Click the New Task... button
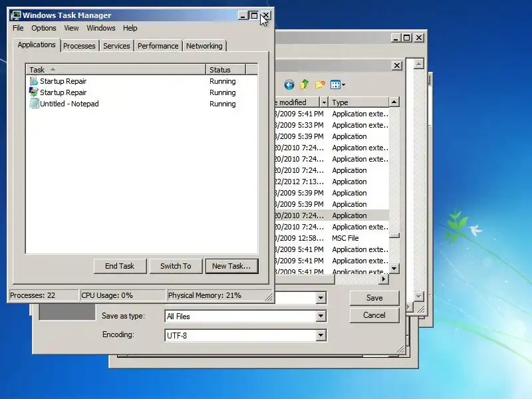Viewport: 532px width, 399px height. [x=231, y=266]
